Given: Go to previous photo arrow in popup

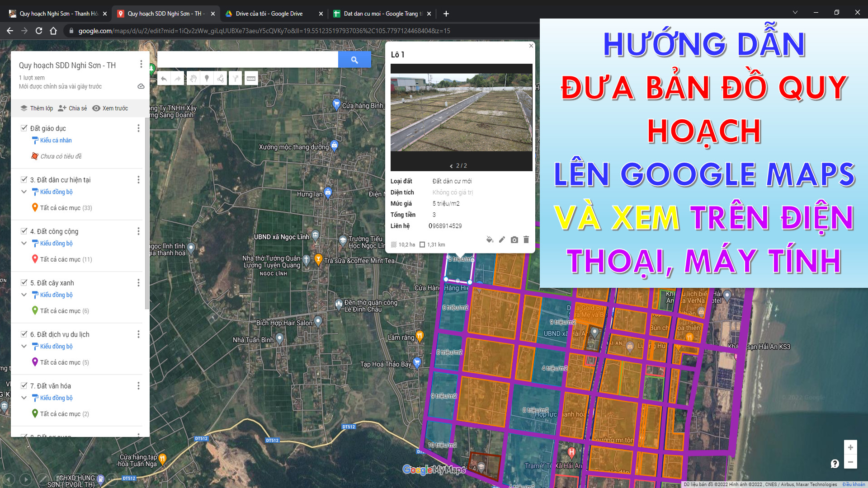Looking at the screenshot, I should pyautogui.click(x=451, y=166).
